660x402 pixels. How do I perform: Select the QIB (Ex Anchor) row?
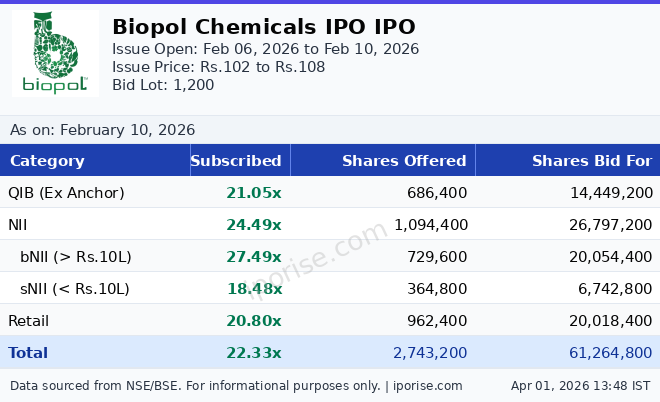pyautogui.click(x=66, y=193)
